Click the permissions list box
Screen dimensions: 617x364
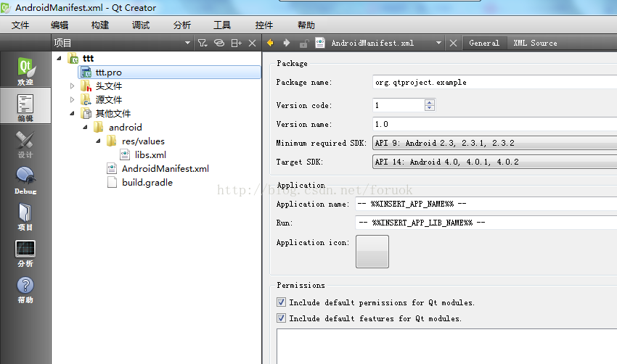pyautogui.click(x=446, y=347)
